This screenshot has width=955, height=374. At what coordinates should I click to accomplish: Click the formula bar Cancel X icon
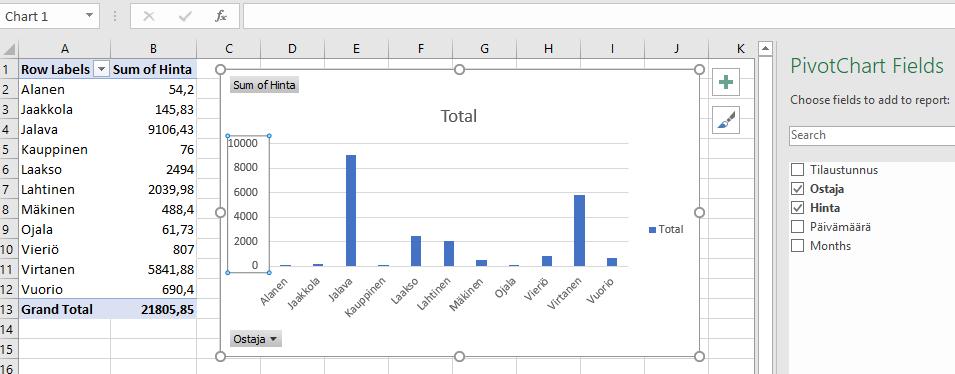149,16
